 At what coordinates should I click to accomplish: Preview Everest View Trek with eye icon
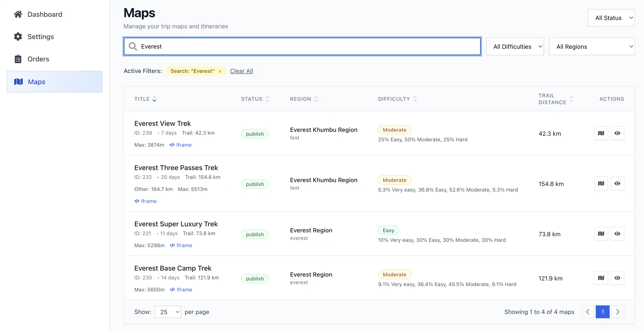point(617,133)
